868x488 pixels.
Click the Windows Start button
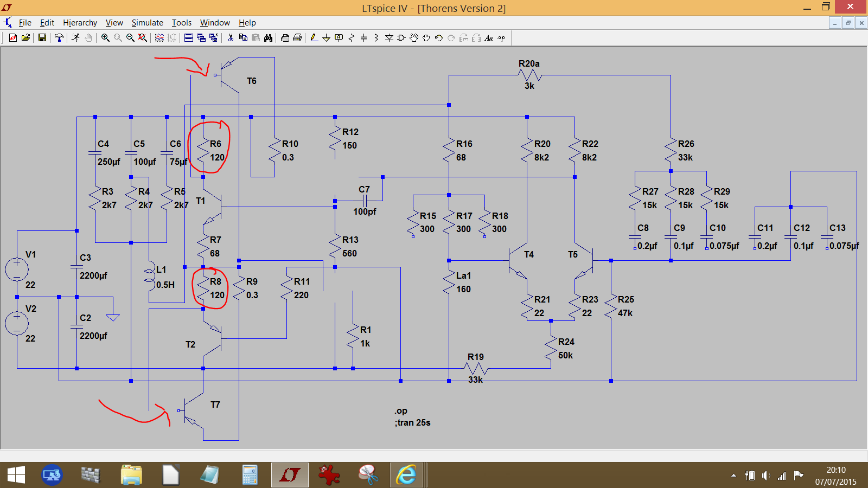coord(16,476)
